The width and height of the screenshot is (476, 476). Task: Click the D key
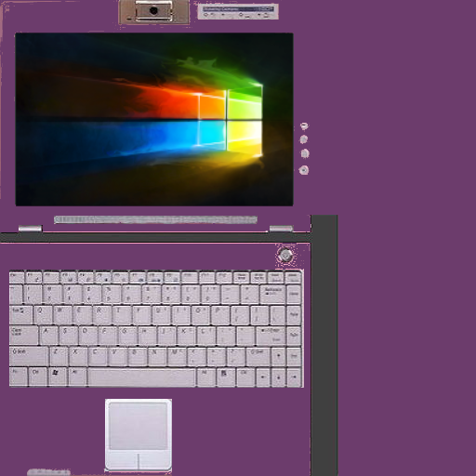point(87,336)
